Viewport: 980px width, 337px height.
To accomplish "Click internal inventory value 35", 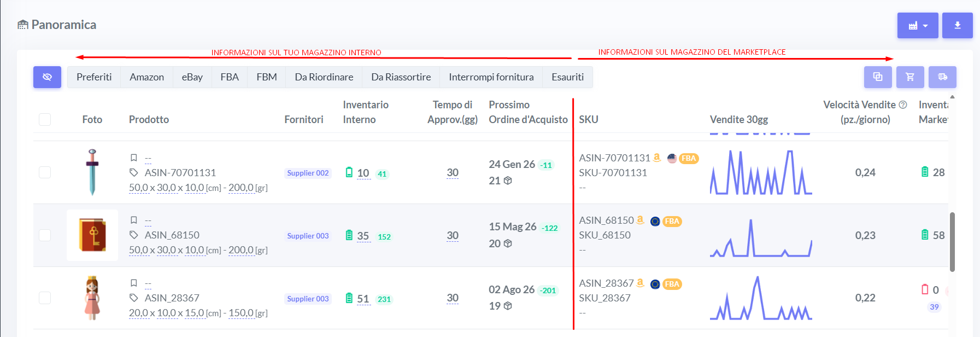I will tap(363, 236).
